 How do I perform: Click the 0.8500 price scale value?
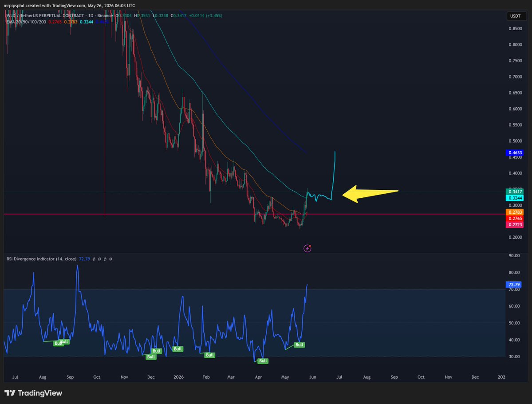pyautogui.click(x=515, y=28)
